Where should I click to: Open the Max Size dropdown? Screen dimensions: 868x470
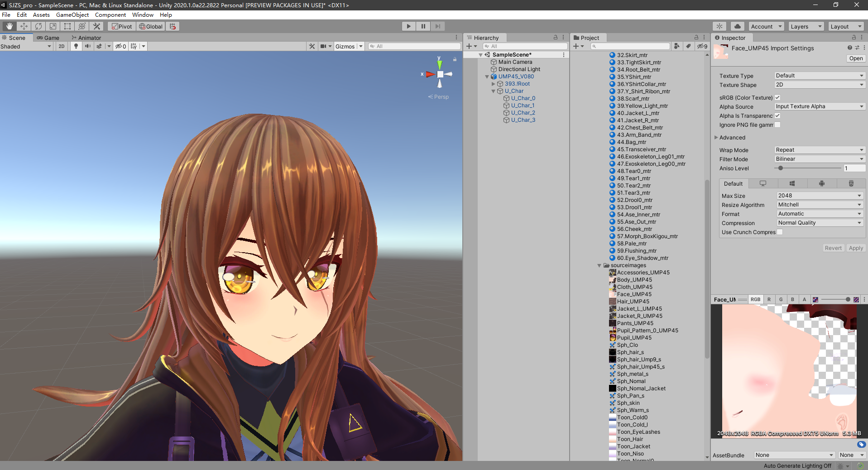[820, 196]
